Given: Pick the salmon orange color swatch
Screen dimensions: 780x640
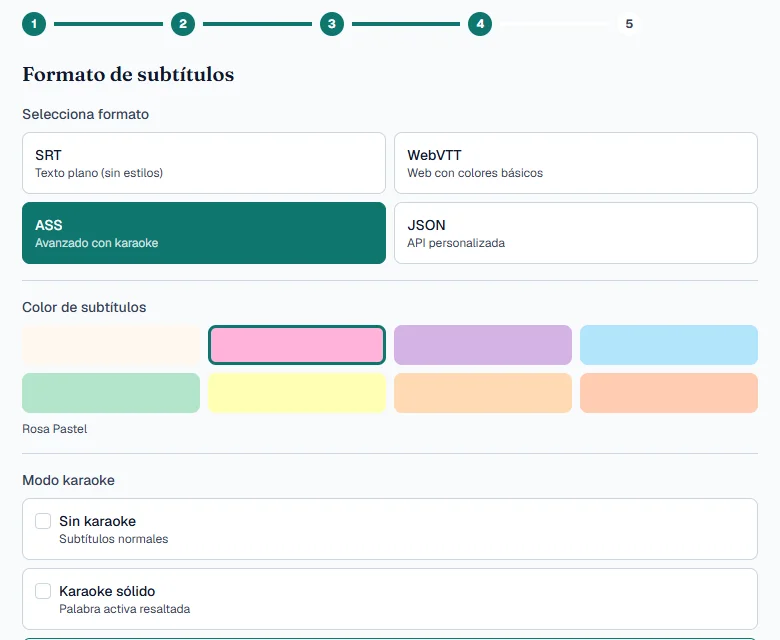Looking at the screenshot, I should [x=669, y=393].
